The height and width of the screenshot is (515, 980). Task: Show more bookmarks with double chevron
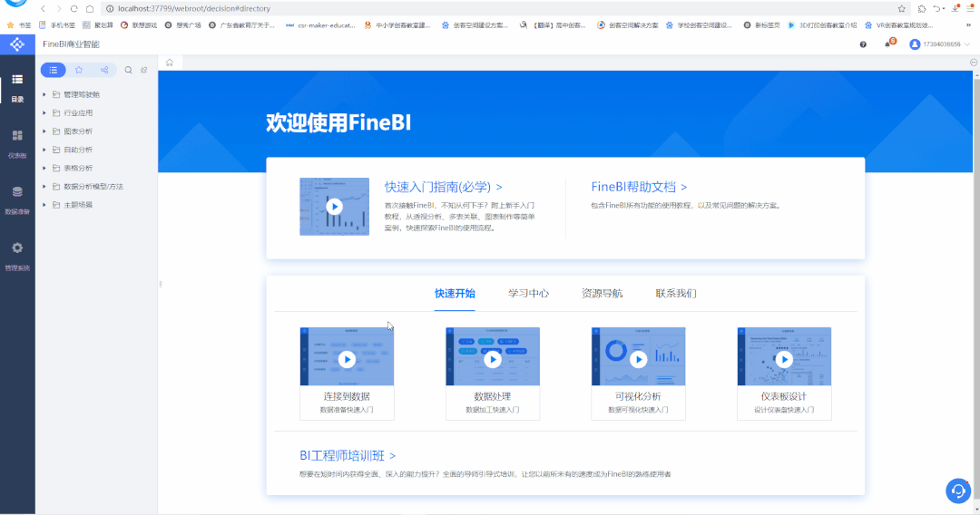point(969,25)
